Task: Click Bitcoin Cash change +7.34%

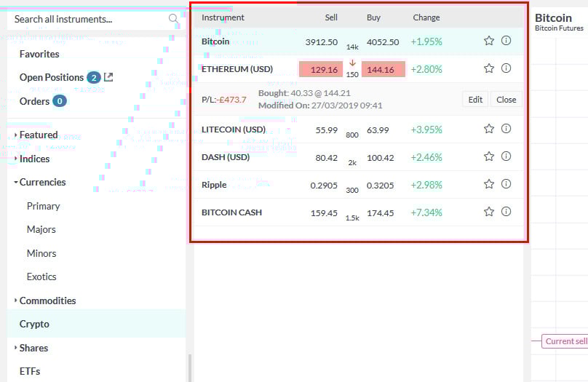Action: 426,212
